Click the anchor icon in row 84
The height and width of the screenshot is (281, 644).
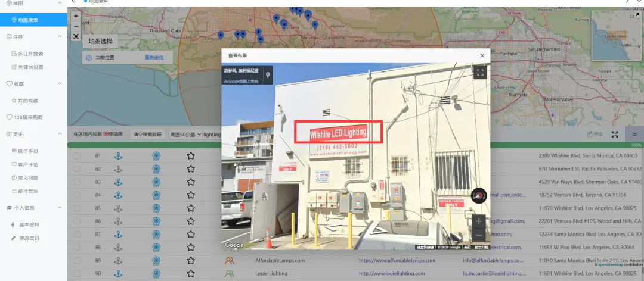coord(118,195)
